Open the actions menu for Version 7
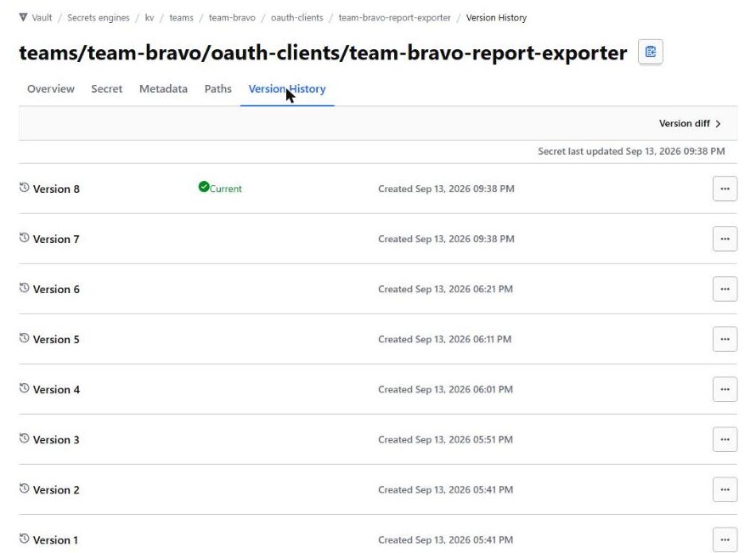The image size is (756, 553). pyautogui.click(x=725, y=239)
